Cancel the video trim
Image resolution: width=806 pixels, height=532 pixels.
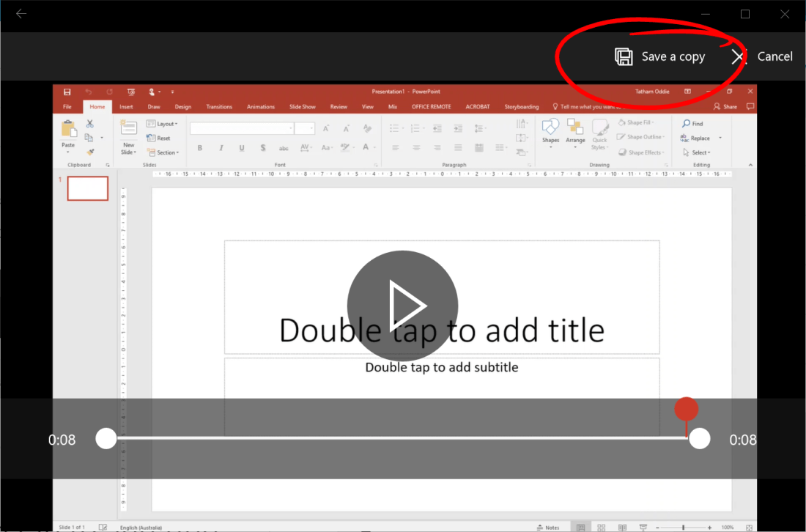[763, 56]
